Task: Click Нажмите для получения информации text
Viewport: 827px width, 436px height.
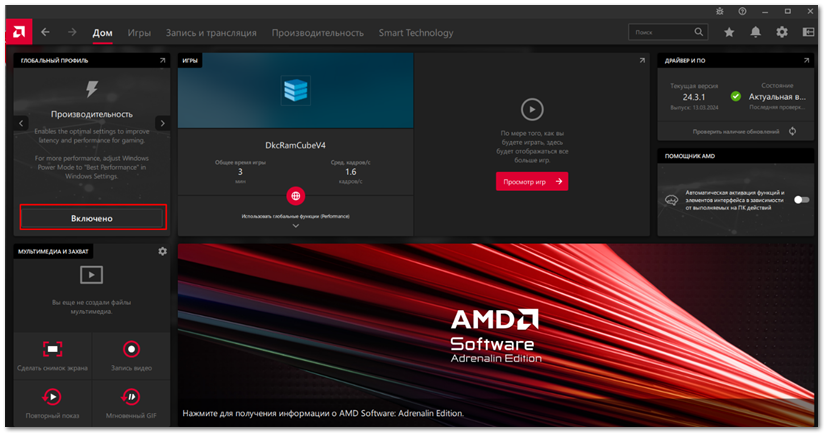Action: (323, 413)
